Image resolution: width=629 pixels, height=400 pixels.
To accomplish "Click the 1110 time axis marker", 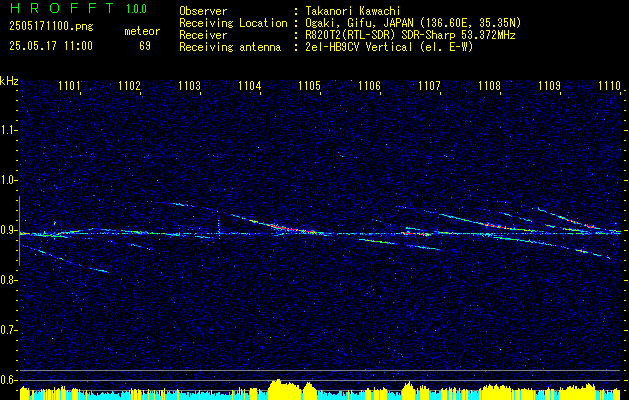I will tap(609, 85).
